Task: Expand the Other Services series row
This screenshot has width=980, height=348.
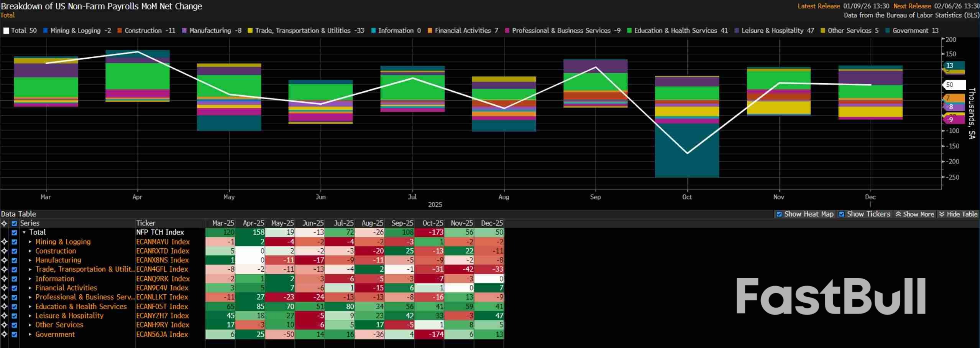Action: [30, 325]
